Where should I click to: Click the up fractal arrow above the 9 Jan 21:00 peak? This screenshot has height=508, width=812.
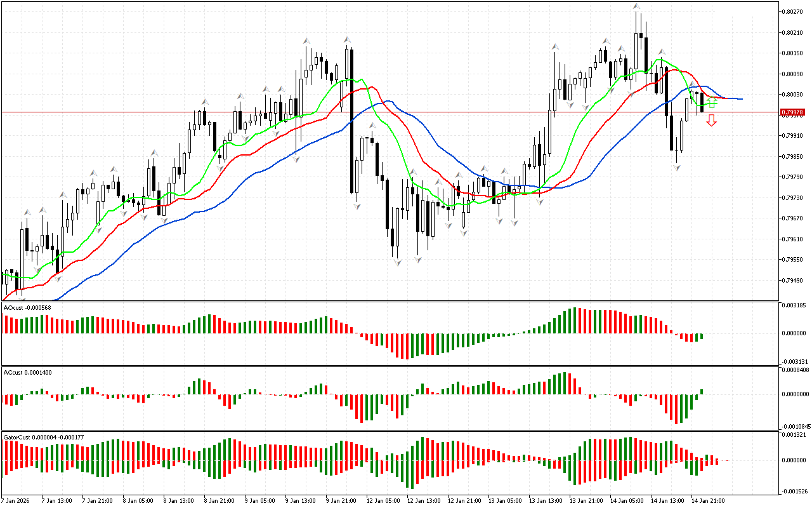tap(347, 40)
